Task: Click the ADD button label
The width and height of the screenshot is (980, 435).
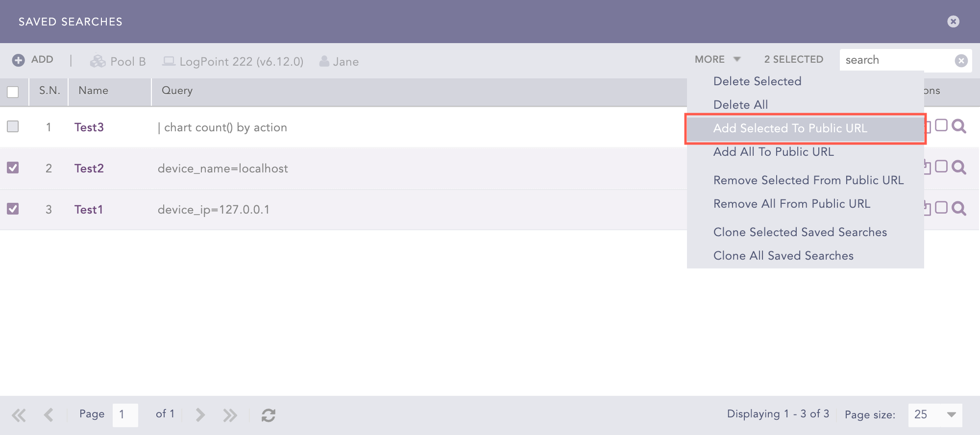Action: (42, 60)
